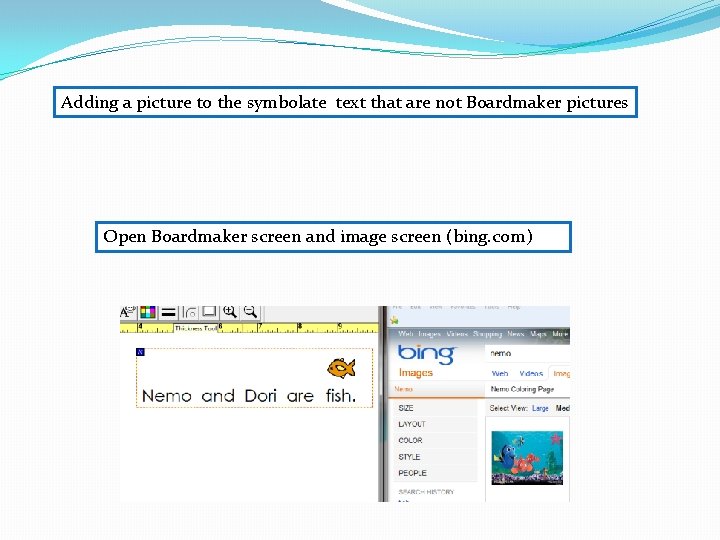Click the word 'are' in the sentence
This screenshot has height=540, width=720.
300,396
